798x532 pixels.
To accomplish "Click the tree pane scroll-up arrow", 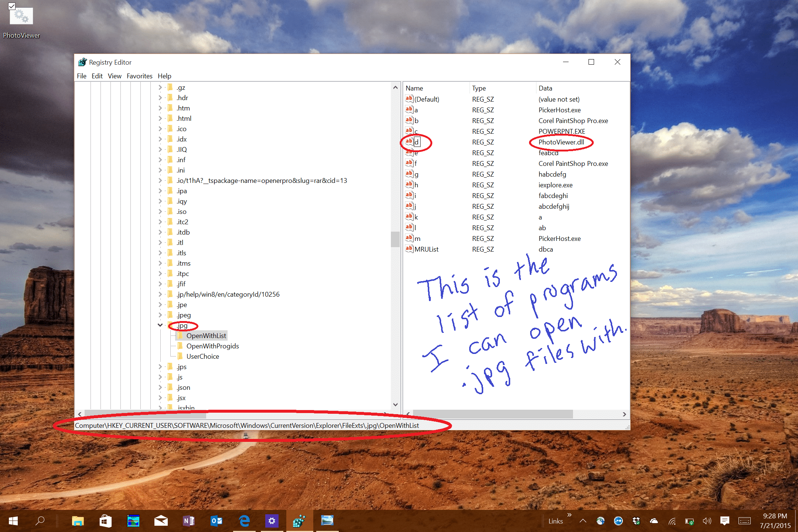I will tap(395, 87).
